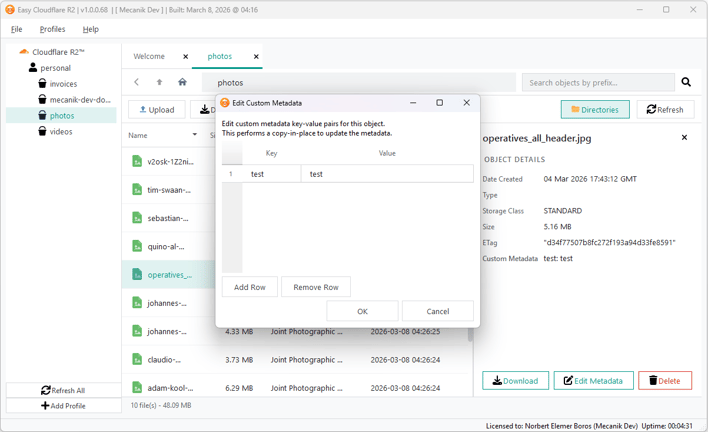
Task: Select row 1 header in metadata grid
Action: [x=232, y=174]
